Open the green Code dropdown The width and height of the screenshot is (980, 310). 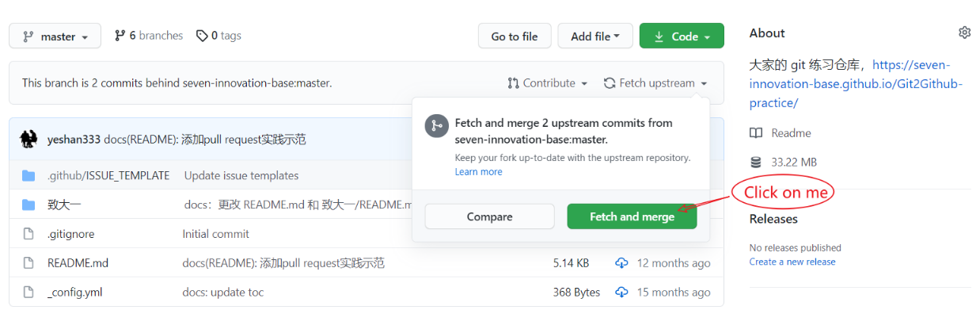coord(682,36)
